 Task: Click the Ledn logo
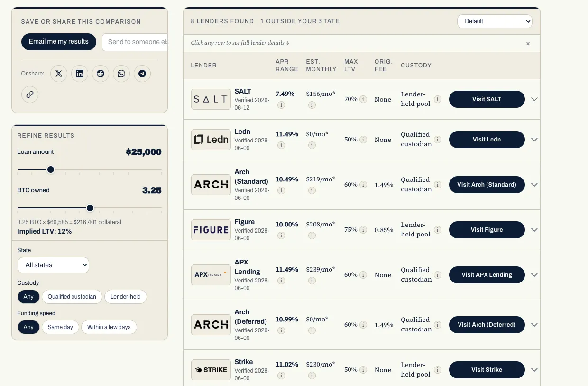coord(211,140)
